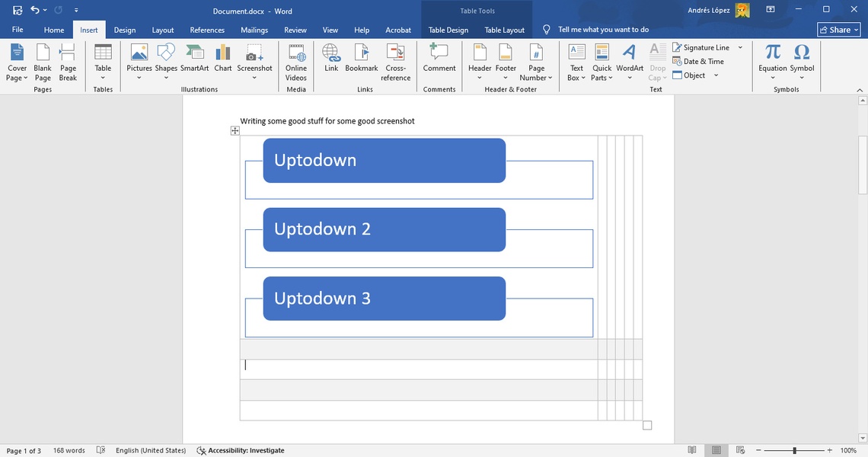The image size is (868, 457).
Task: Insert a new Comment
Action: pyautogui.click(x=439, y=59)
